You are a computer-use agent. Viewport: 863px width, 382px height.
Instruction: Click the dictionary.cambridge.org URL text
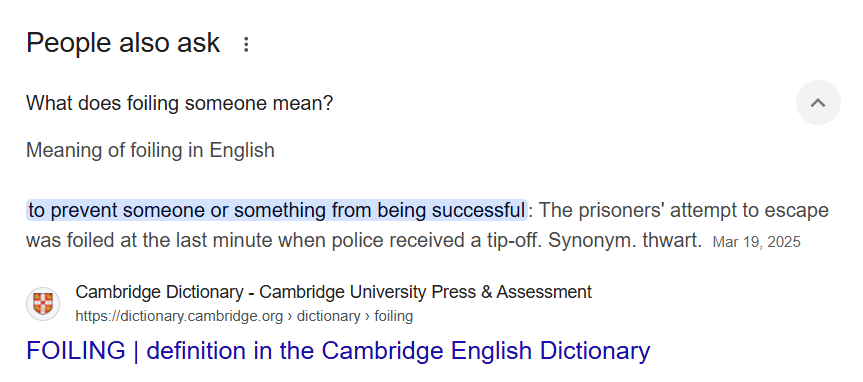pos(179,316)
